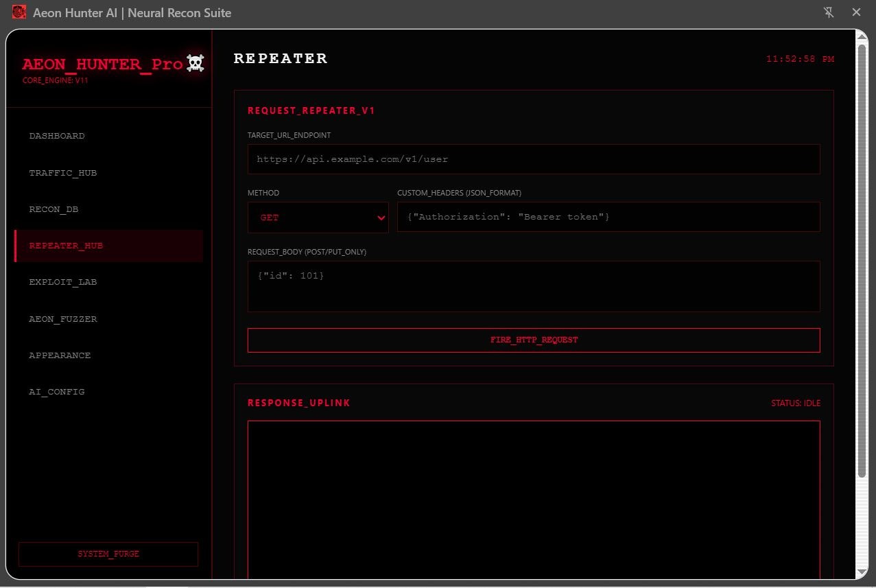Open the RECON_DB view
The height and width of the screenshot is (588, 876).
(54, 209)
